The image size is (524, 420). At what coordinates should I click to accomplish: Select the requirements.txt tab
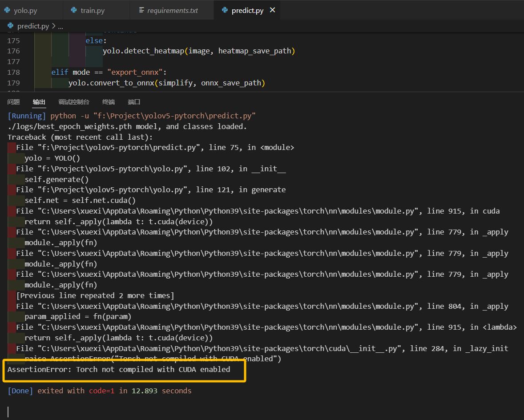[172, 10]
